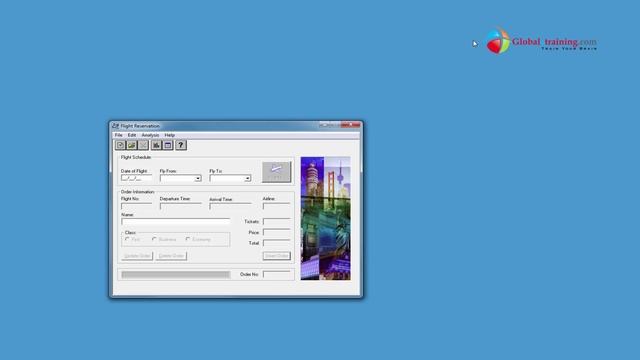Click the Departure Time field
Image resolution: width=640 pixels, height=360 pixels.
click(180, 206)
